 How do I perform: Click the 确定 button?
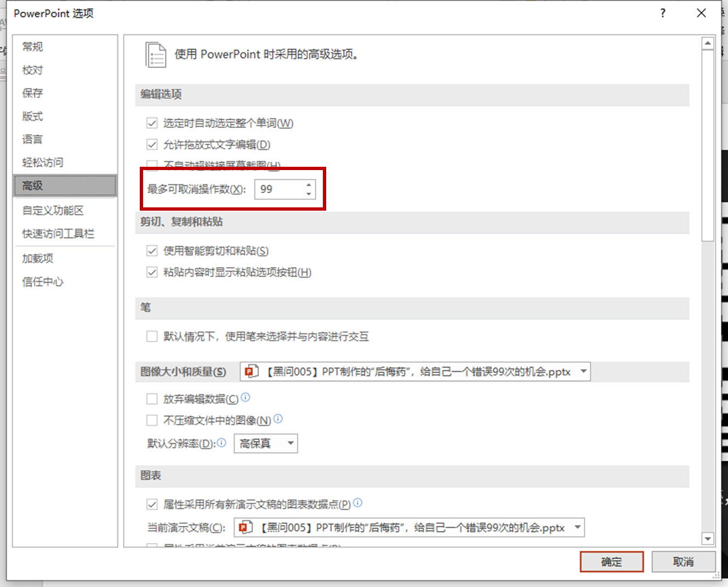[612, 562]
